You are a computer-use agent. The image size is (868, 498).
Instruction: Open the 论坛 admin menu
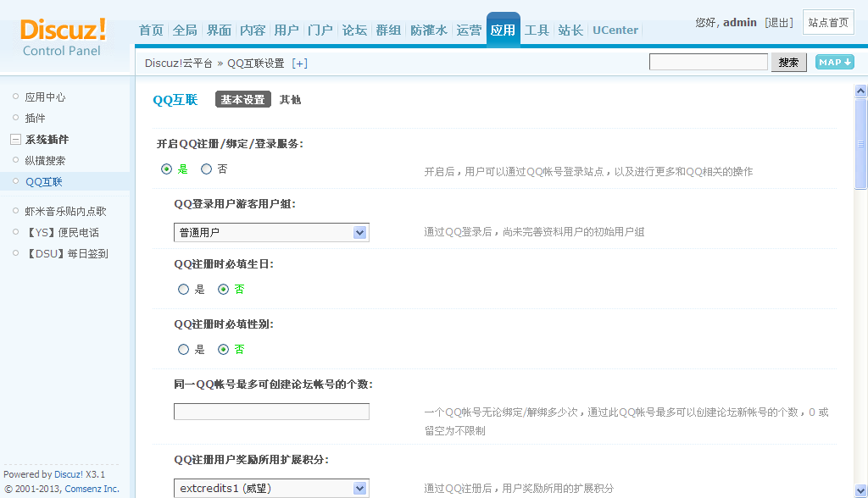354,30
